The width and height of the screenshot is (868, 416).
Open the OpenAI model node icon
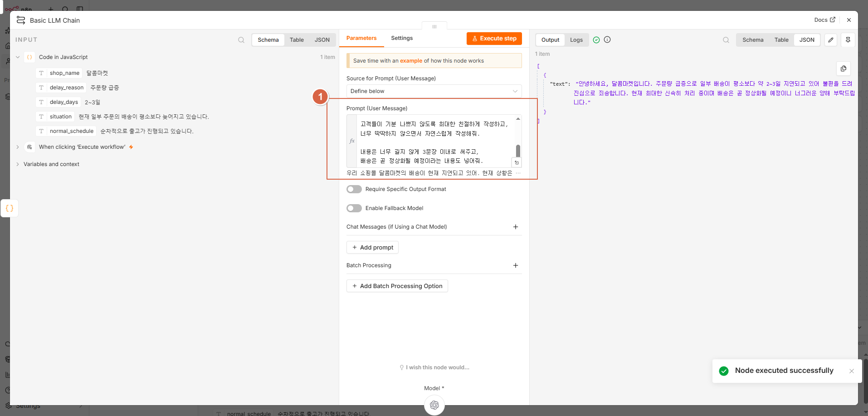pyautogui.click(x=434, y=405)
